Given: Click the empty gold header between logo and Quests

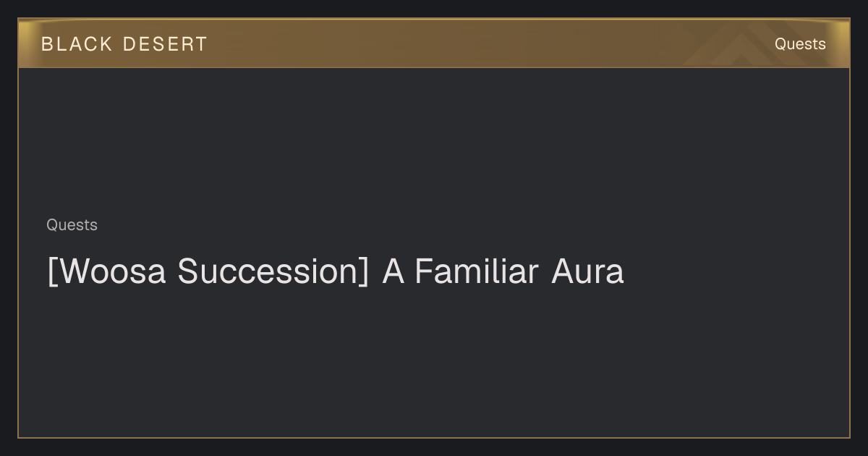Looking at the screenshot, I should click(492, 44).
